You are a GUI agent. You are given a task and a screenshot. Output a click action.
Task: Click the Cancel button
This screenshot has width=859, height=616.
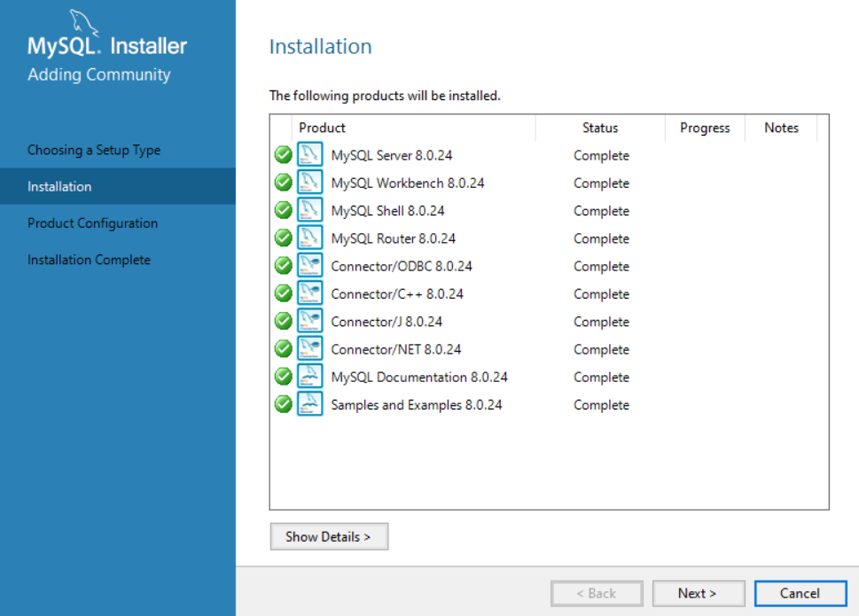click(x=800, y=594)
